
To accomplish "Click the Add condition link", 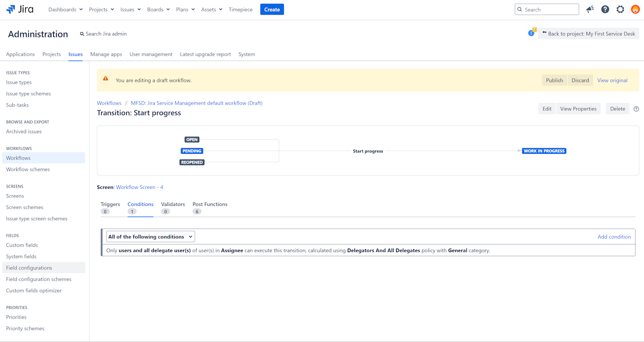I will (x=614, y=237).
